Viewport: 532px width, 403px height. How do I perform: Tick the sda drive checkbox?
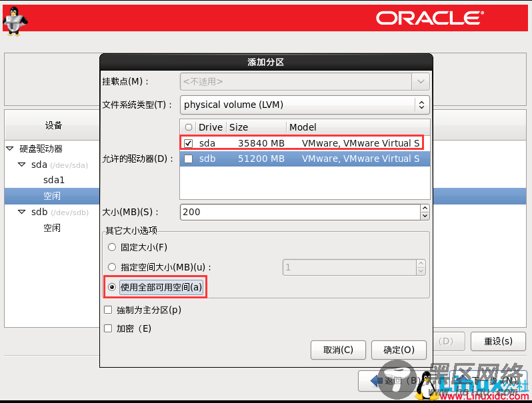[x=188, y=143]
